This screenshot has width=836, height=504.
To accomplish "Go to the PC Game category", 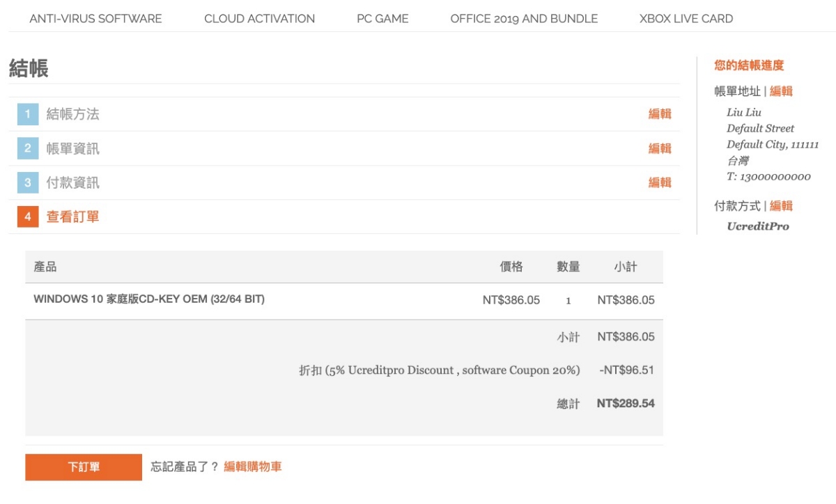I will pos(382,19).
